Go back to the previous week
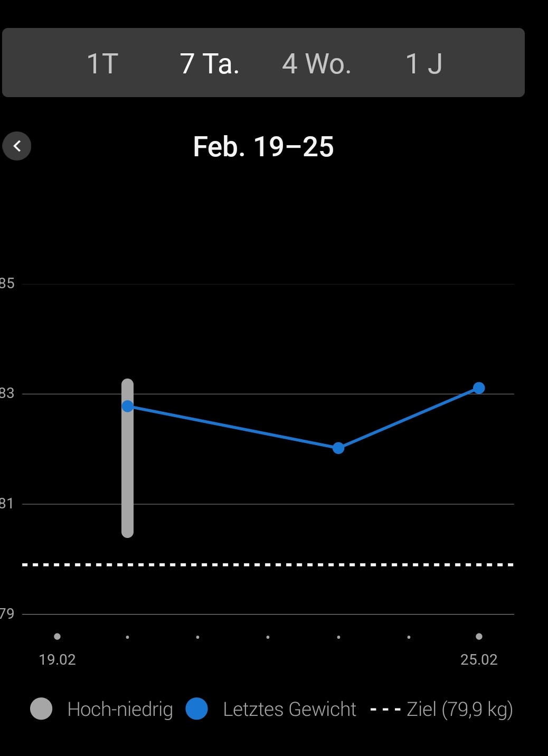 [x=17, y=146]
